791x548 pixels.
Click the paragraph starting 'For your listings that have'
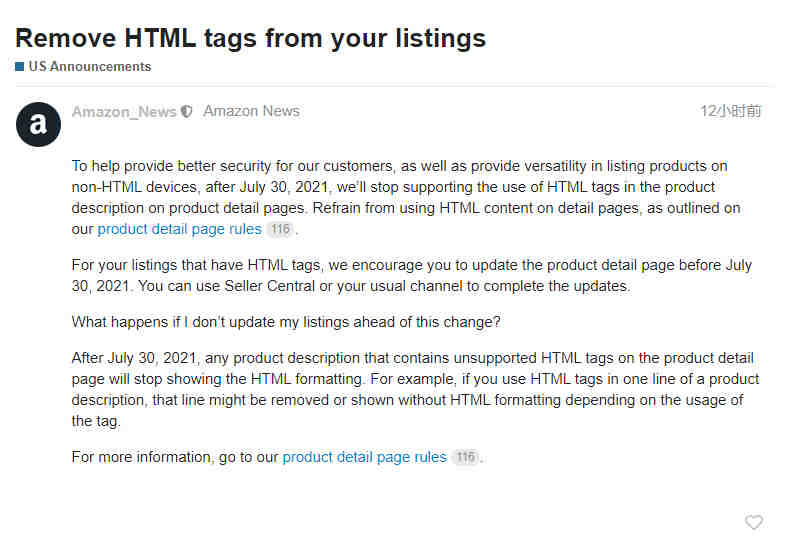click(412, 276)
